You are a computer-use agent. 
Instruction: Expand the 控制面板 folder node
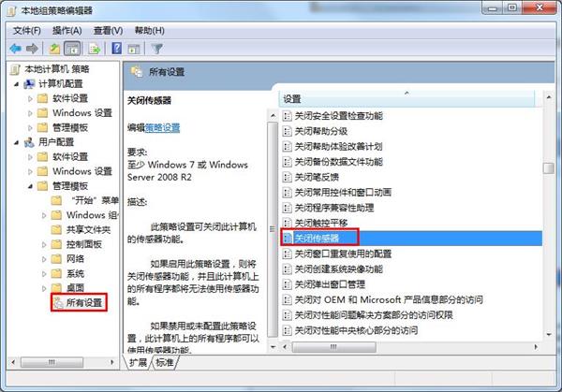(44, 244)
